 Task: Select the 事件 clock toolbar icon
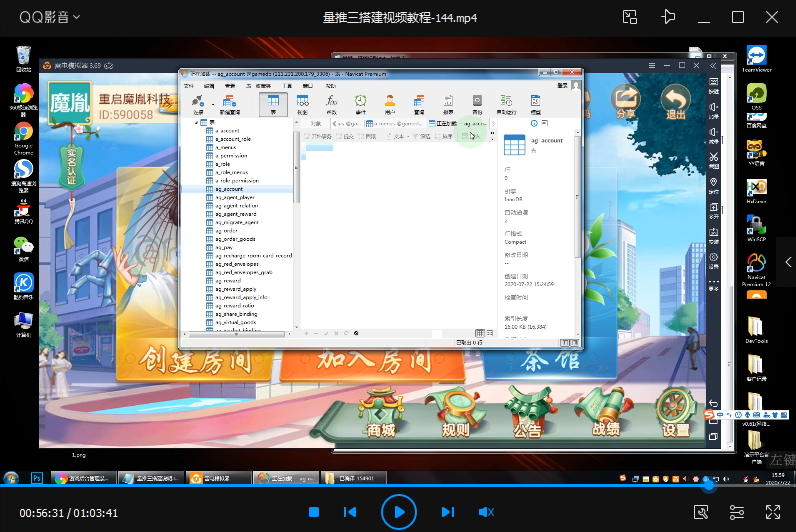(360, 104)
